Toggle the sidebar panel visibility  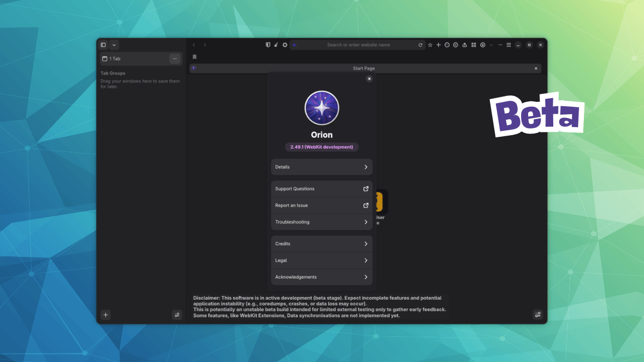pos(103,45)
